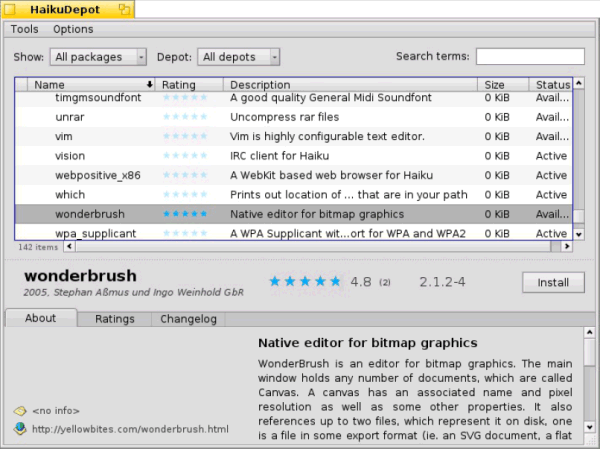Open the Tools menu
Viewport: 600px width, 449px height.
point(24,30)
